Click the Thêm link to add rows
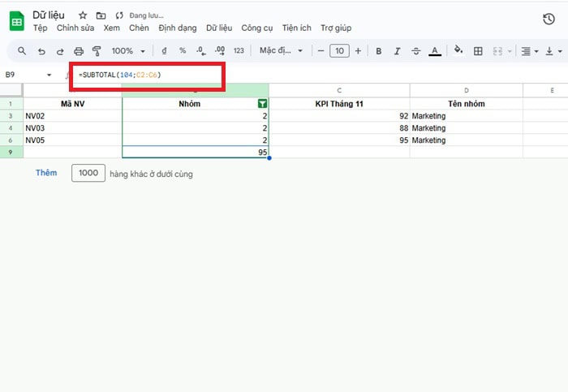 coord(47,173)
